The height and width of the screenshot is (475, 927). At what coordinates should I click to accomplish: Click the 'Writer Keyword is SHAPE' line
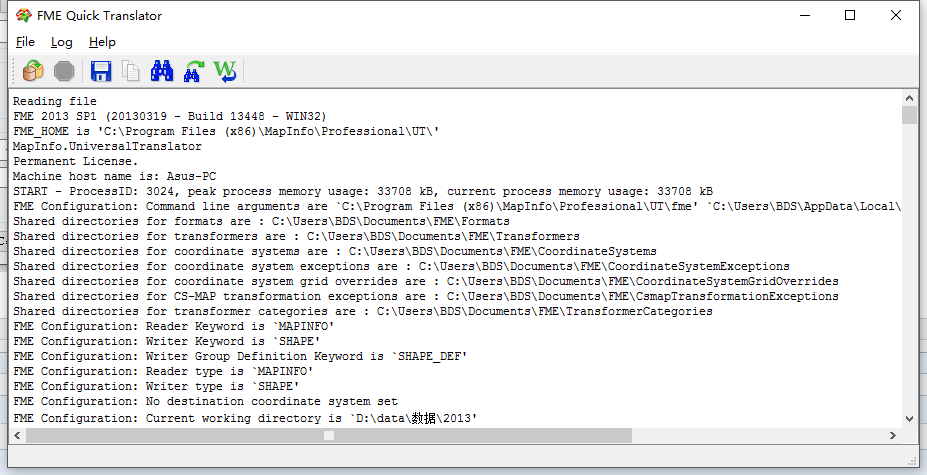tap(167, 341)
